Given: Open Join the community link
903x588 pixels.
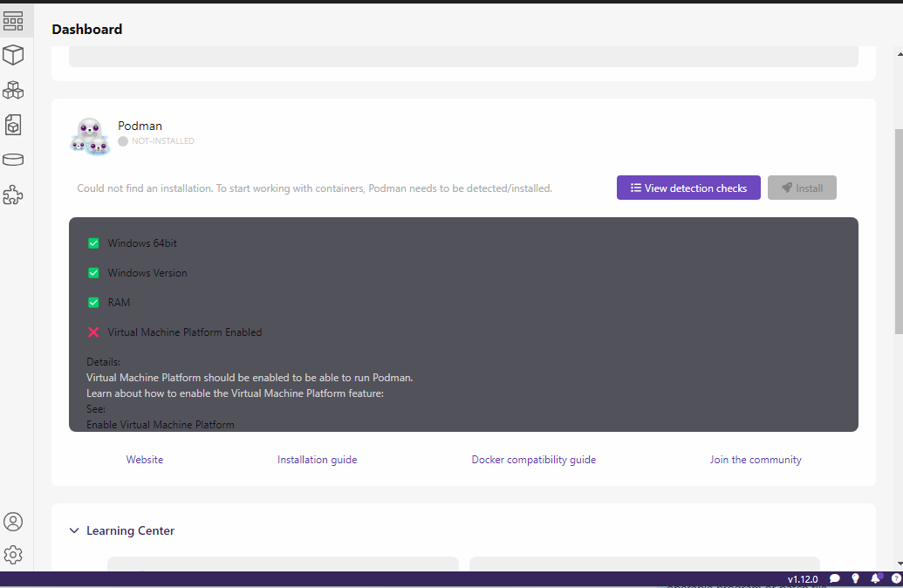Looking at the screenshot, I should point(756,460).
